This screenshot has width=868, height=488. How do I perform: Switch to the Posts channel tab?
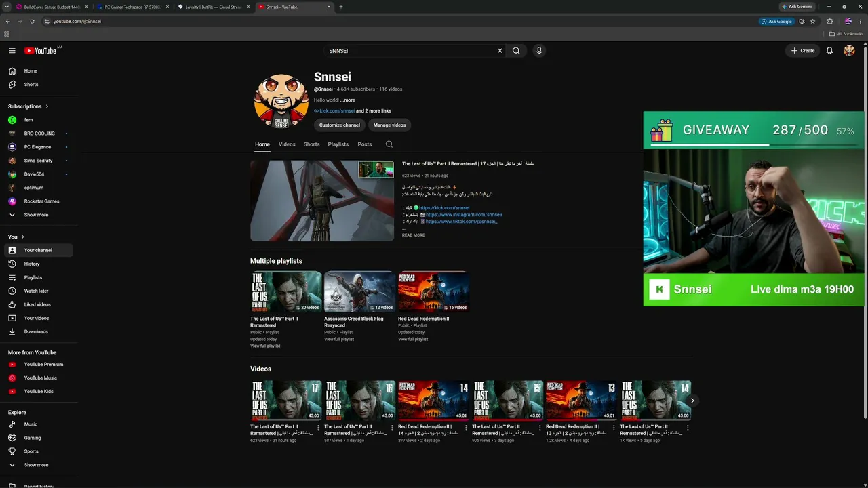(x=365, y=144)
